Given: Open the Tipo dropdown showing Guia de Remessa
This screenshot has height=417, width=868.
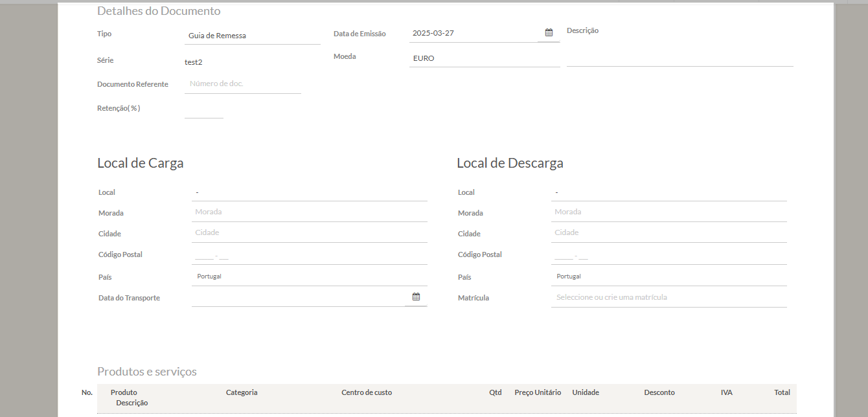Looking at the screenshot, I should pyautogui.click(x=253, y=36).
